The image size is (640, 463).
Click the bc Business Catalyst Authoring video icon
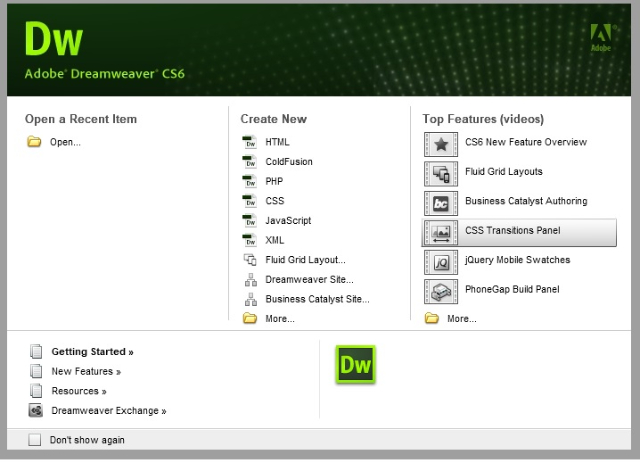coord(441,203)
